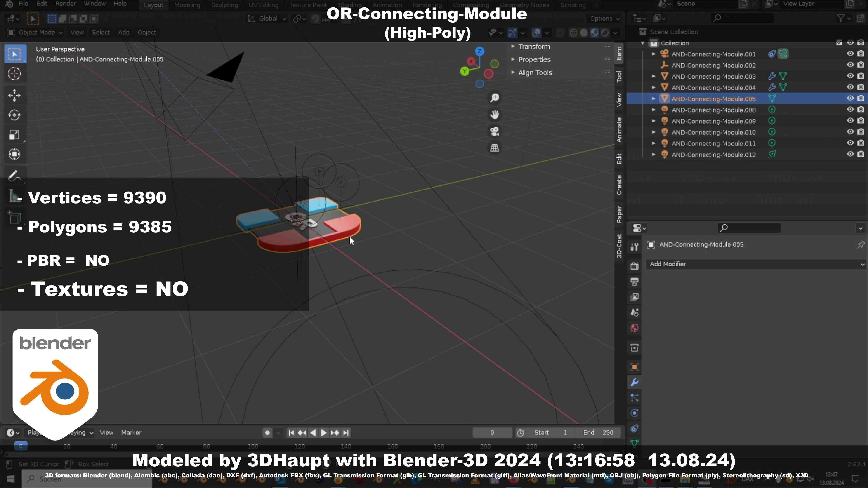Screen dimensions: 868x488
Task: Click timeline Marker menu
Action: click(x=131, y=432)
